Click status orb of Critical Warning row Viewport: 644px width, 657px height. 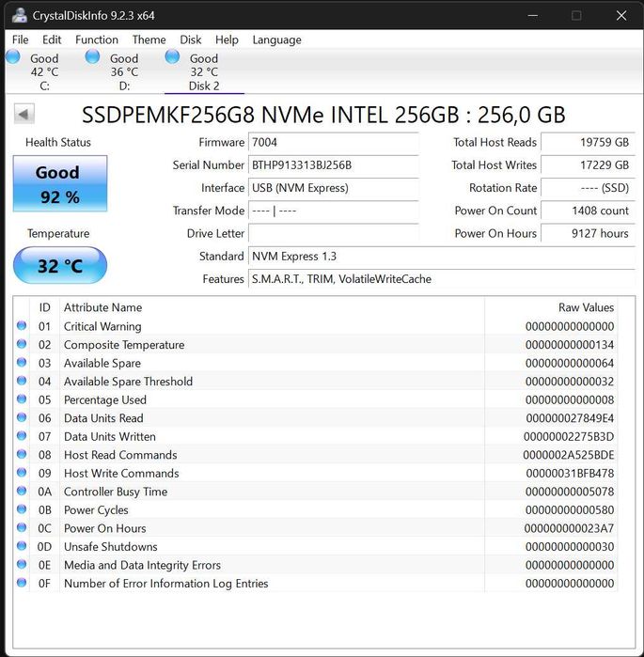[x=22, y=325]
